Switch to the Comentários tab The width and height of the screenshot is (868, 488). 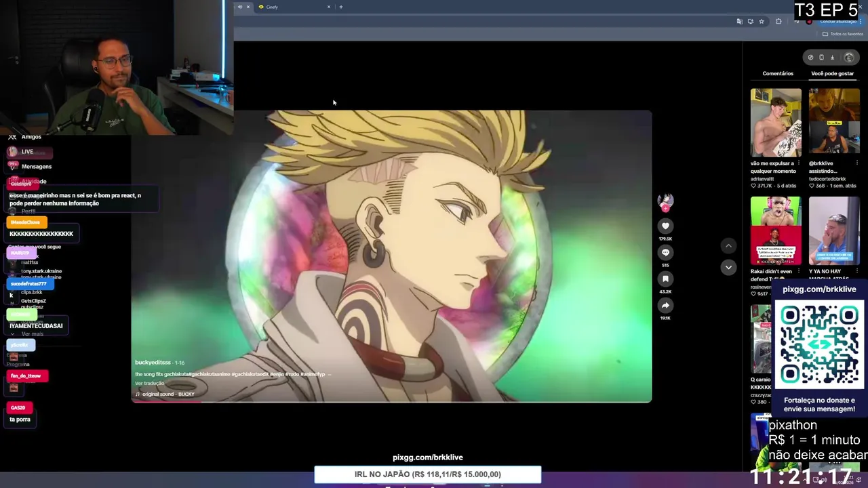pyautogui.click(x=778, y=73)
